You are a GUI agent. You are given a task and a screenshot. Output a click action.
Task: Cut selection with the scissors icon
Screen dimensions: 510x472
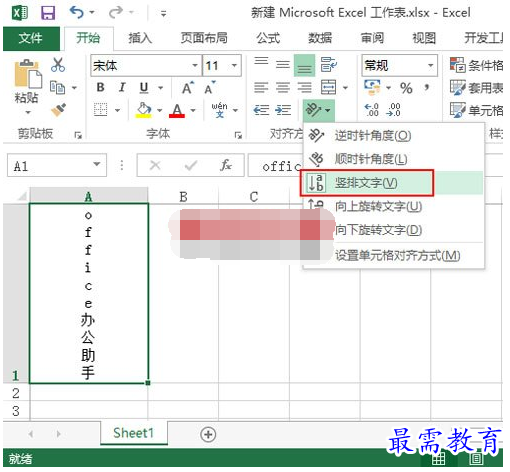click(x=58, y=65)
